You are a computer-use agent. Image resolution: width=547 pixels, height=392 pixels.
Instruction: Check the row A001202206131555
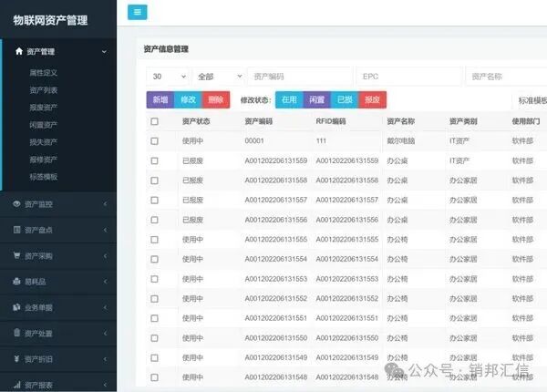pos(154,240)
